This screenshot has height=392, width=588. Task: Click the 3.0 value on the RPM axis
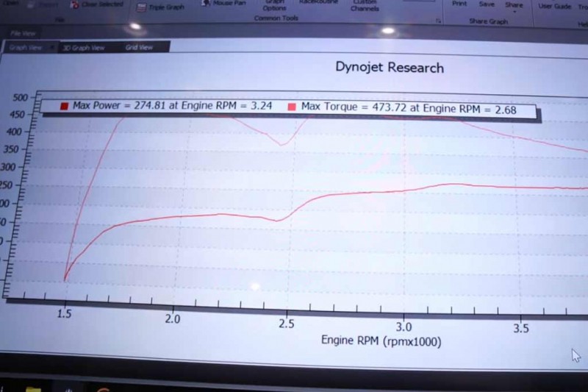[x=404, y=327]
